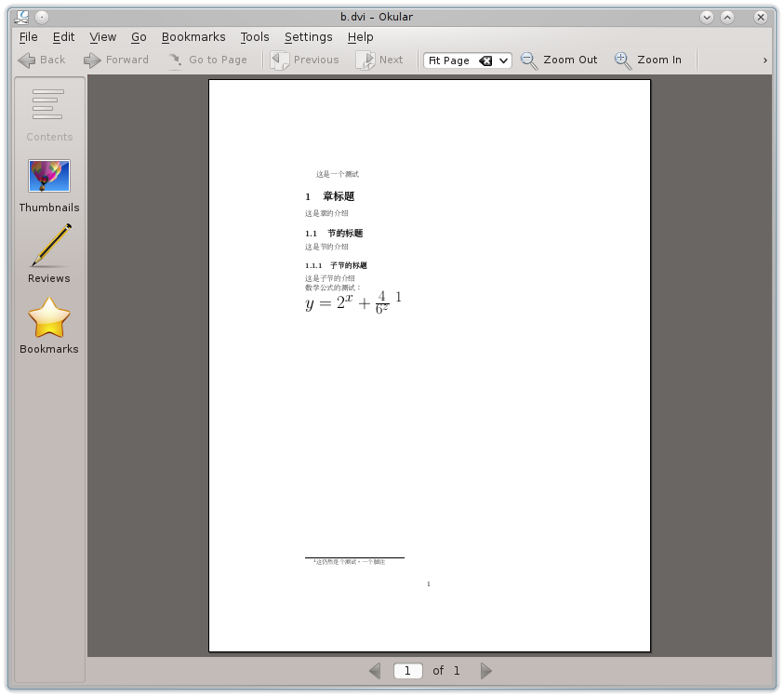The image size is (784, 697).
Task: Expand the Fit Page zoom dropdown
Action: [504, 60]
